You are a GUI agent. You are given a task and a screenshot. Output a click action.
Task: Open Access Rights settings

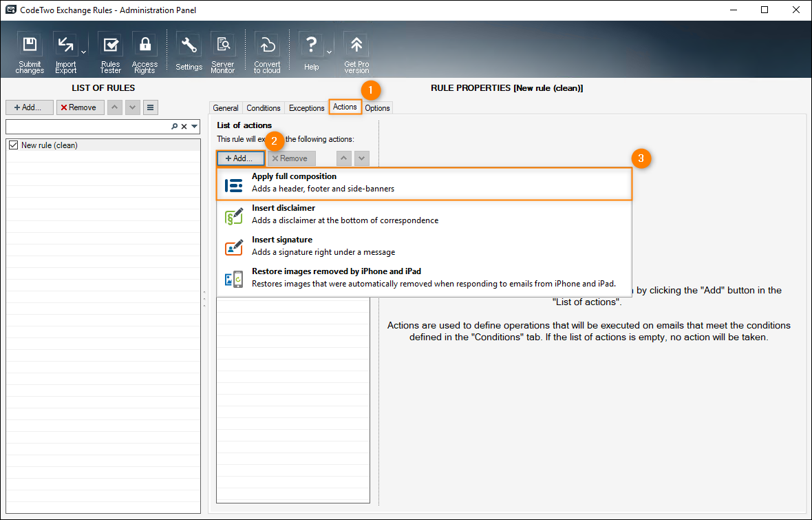click(x=145, y=53)
